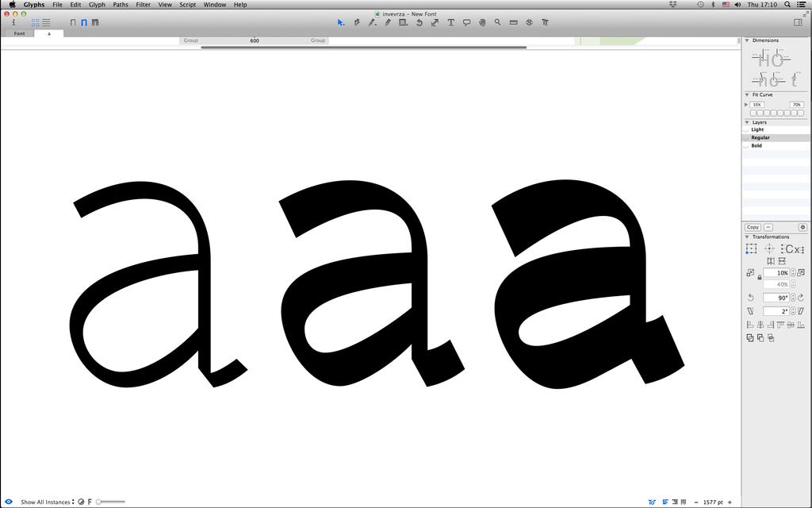This screenshot has width=812, height=508.
Task: Click the flip horizontal mirror icon
Action: tap(771, 261)
